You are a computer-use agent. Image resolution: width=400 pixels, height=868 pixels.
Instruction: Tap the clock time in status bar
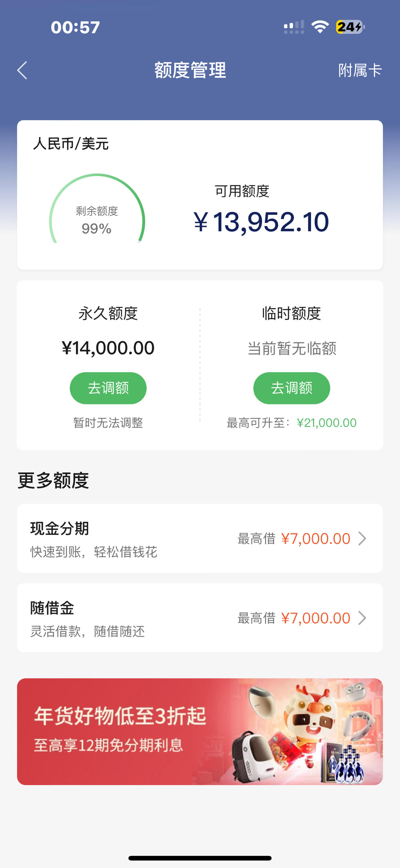(75, 27)
